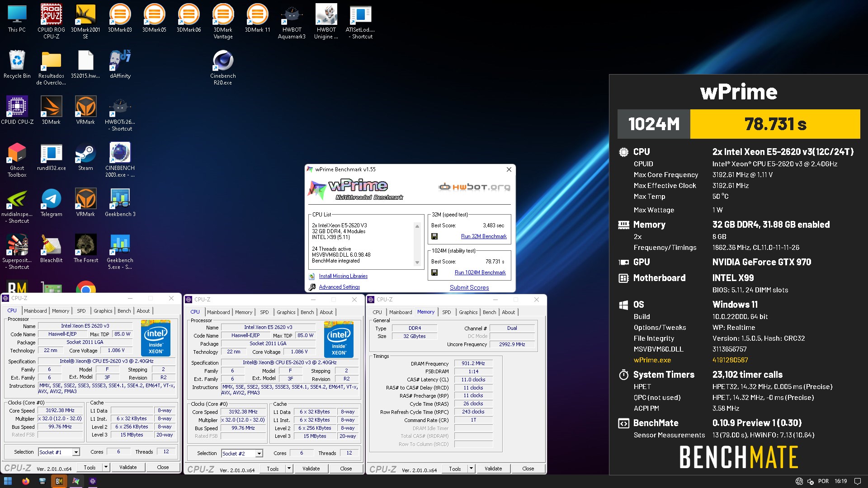868x488 pixels.
Task: Open the VRMark icon beside 3DMark
Action: 85,110
